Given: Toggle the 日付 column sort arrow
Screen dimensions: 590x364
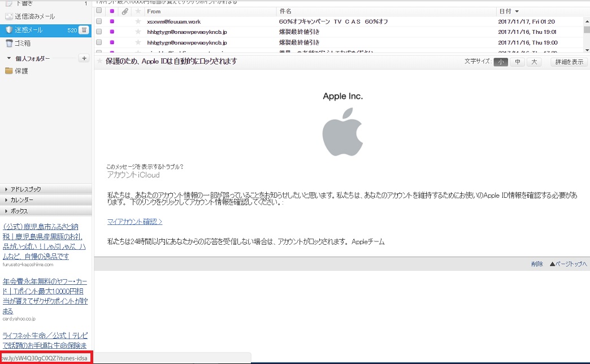Looking at the screenshot, I should tap(517, 12).
